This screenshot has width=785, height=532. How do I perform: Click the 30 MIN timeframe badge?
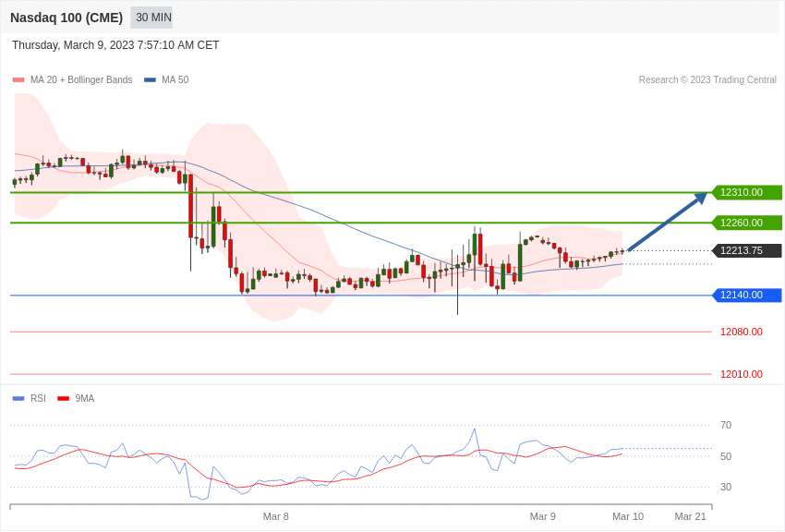151,18
